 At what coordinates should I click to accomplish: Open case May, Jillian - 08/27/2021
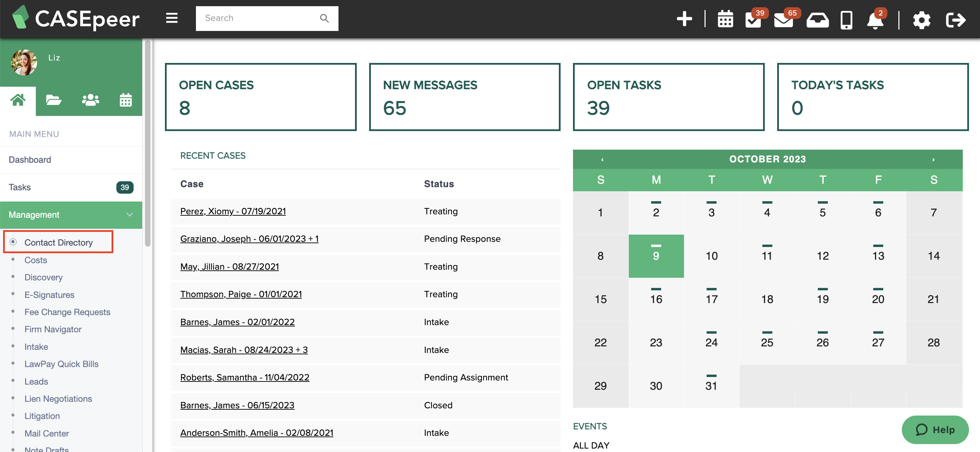click(229, 267)
